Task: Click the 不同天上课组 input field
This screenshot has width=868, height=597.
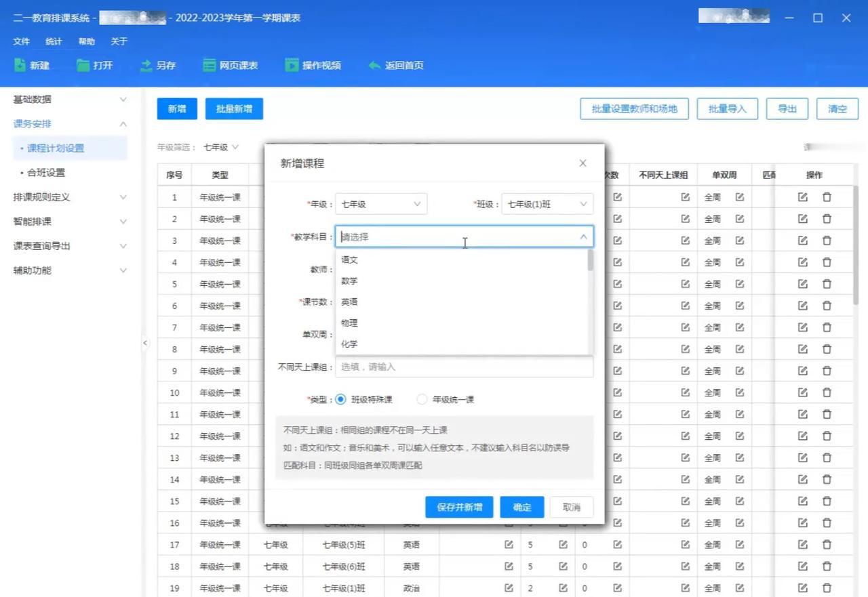Action: pyautogui.click(x=464, y=367)
